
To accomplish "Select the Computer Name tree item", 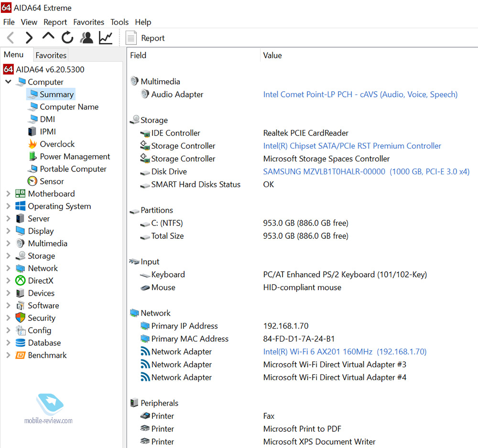I will (x=63, y=107).
